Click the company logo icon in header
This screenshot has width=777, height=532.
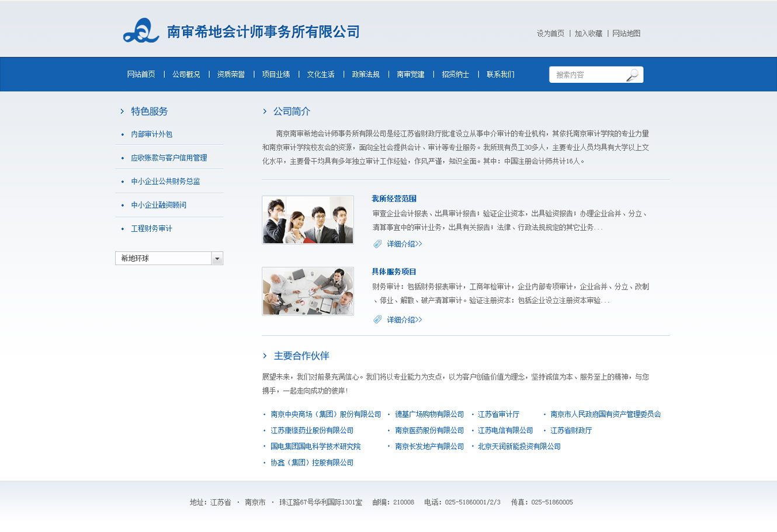tap(141, 31)
